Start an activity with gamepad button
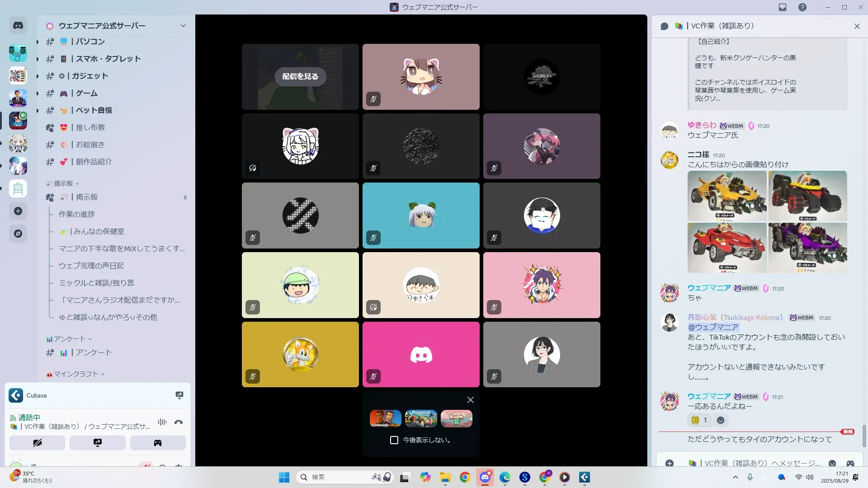Image resolution: width=868 pixels, height=488 pixels. coord(158,443)
